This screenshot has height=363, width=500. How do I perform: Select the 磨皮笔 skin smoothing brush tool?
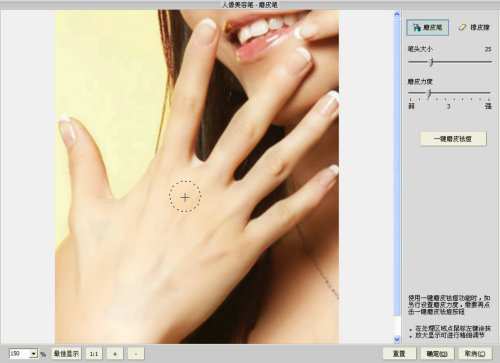[427, 27]
